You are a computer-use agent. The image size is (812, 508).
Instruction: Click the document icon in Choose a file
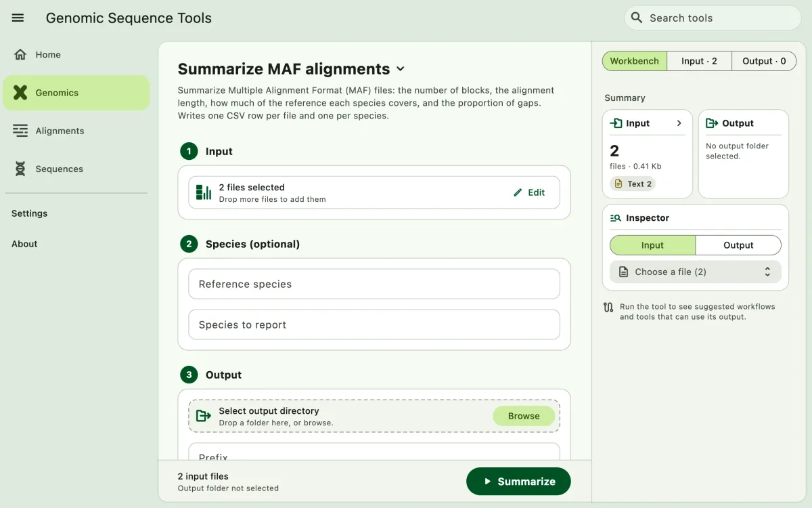click(623, 272)
